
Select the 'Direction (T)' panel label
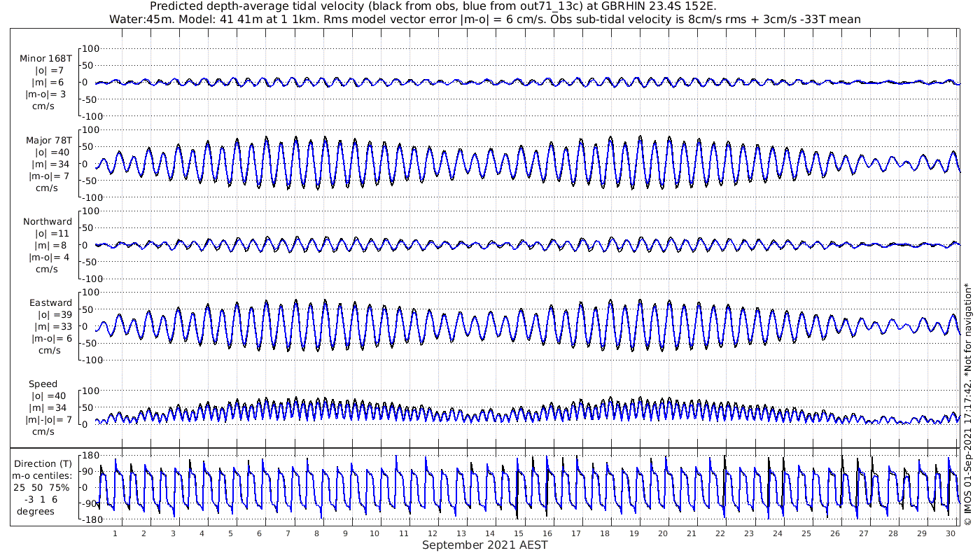point(45,464)
